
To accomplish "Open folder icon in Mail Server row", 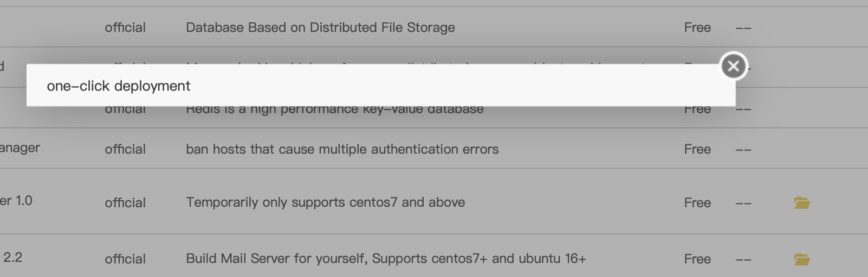I will [x=801, y=260].
